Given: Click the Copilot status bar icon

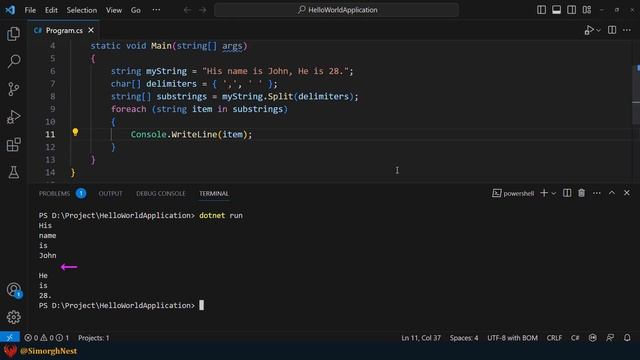Looking at the screenshot, I should pos(593,338).
